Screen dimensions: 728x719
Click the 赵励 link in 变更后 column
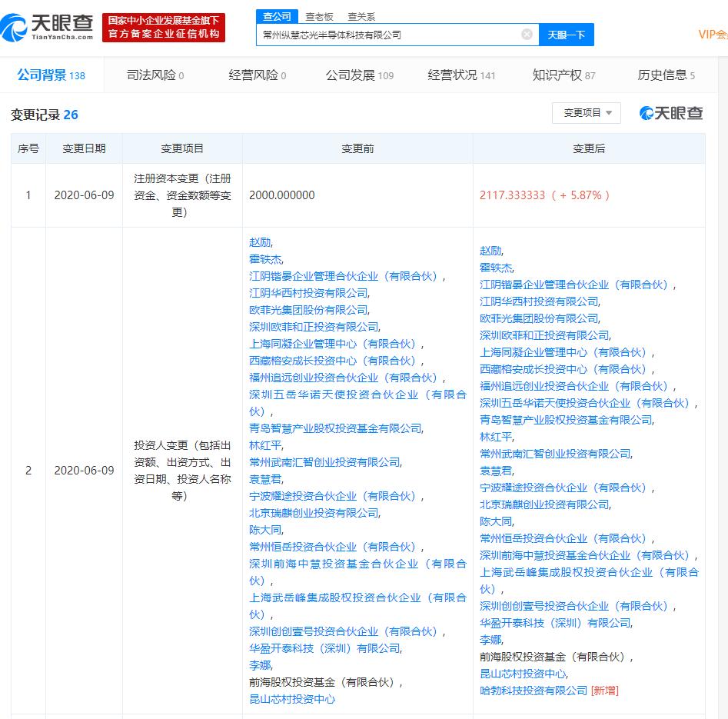[491, 251]
